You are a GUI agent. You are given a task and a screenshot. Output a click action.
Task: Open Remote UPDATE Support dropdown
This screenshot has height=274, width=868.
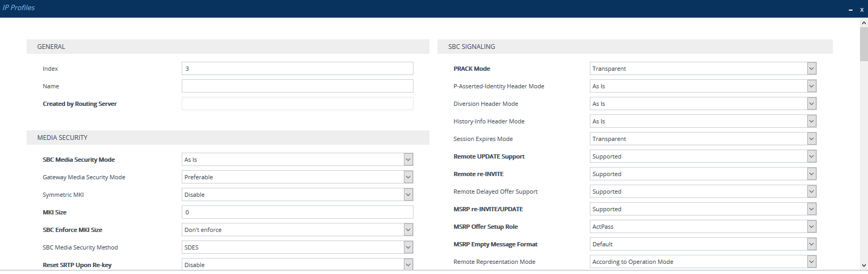702,156
